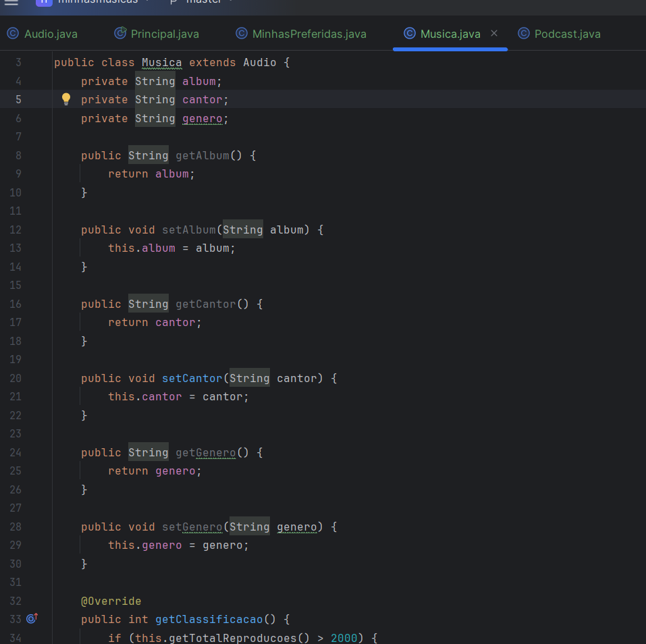Viewport: 646px width, 644px height.
Task: Close the Musica.java tab
Action: point(494,33)
